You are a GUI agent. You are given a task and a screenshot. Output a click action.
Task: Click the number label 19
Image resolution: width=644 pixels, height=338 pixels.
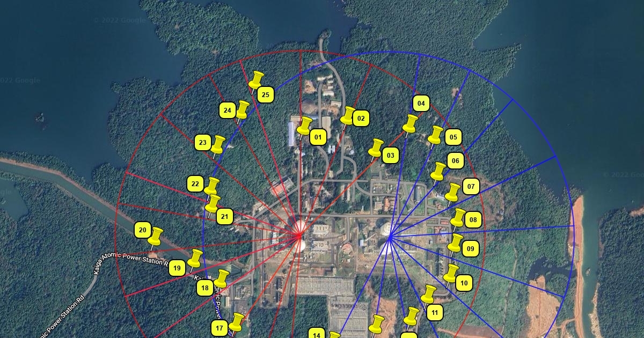177,268
